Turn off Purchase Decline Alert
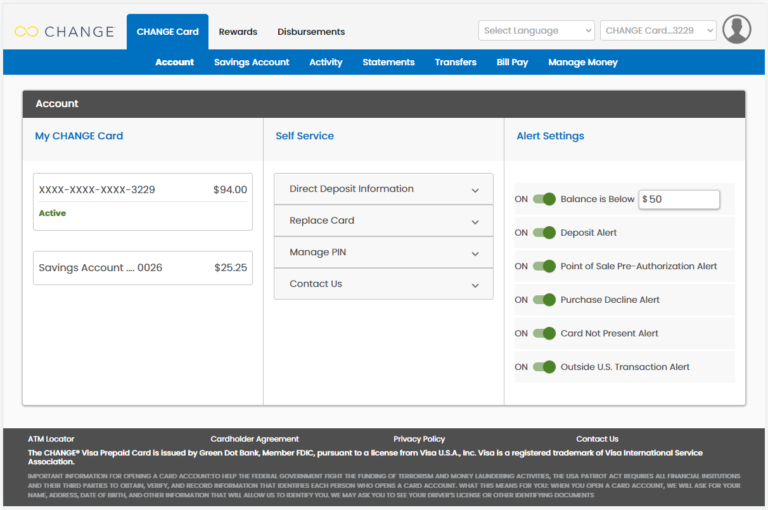The image size is (768, 510). pyautogui.click(x=544, y=300)
